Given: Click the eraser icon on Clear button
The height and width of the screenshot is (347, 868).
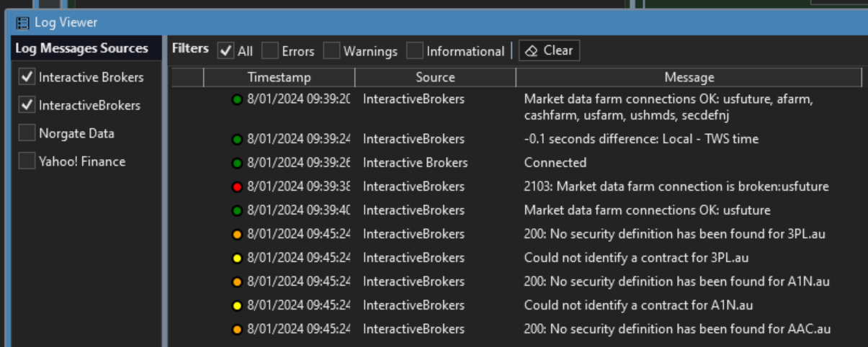Looking at the screenshot, I should coord(532,50).
